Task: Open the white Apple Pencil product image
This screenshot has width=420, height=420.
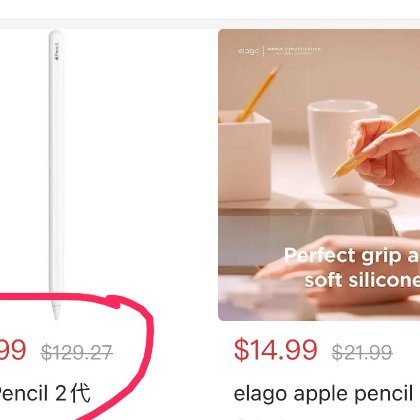Action: point(56,175)
